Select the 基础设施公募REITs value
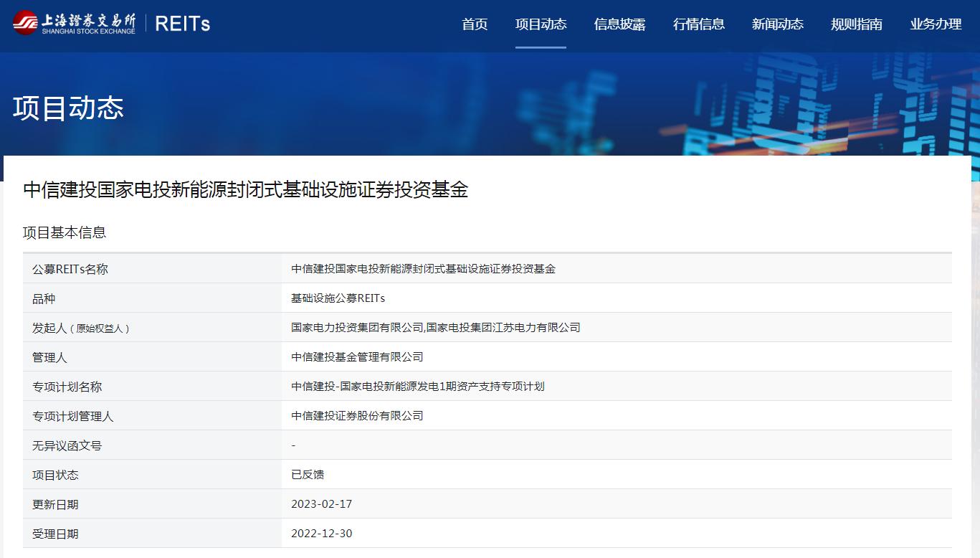 (x=338, y=298)
